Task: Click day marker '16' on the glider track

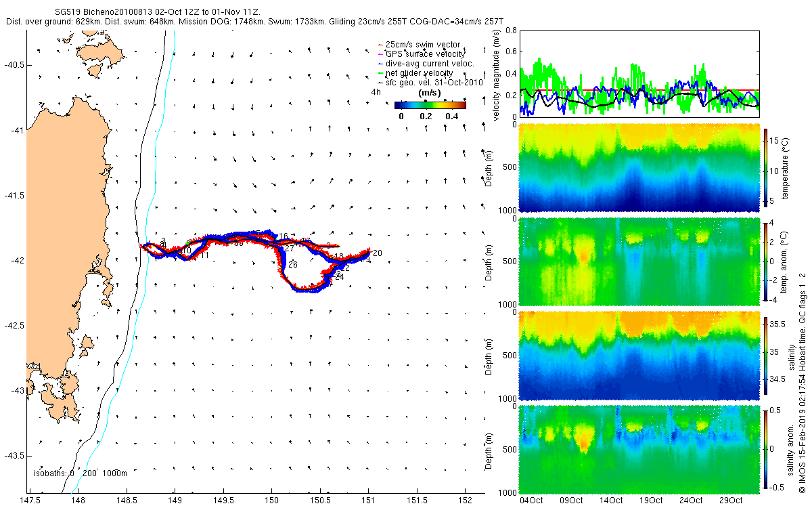Action: click(284, 236)
